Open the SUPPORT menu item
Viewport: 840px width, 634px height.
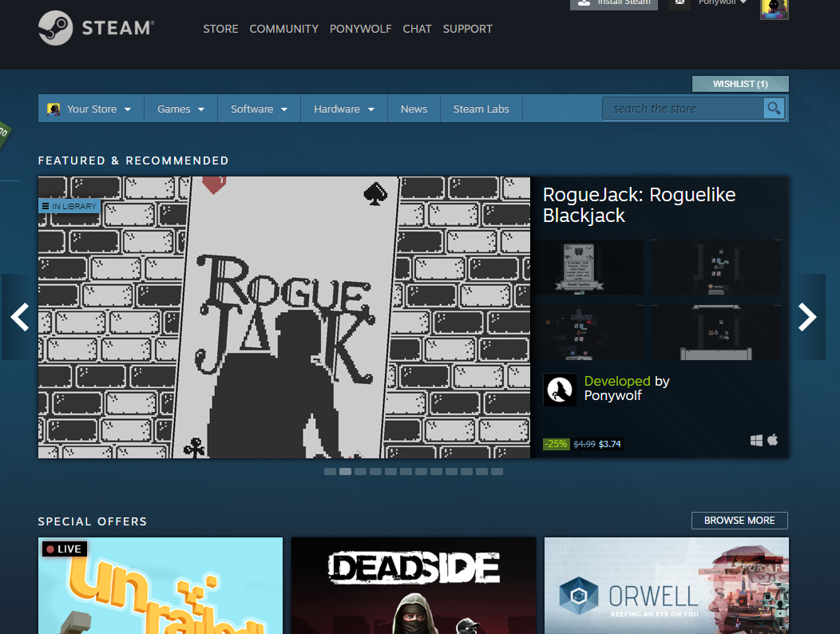pyautogui.click(x=468, y=29)
